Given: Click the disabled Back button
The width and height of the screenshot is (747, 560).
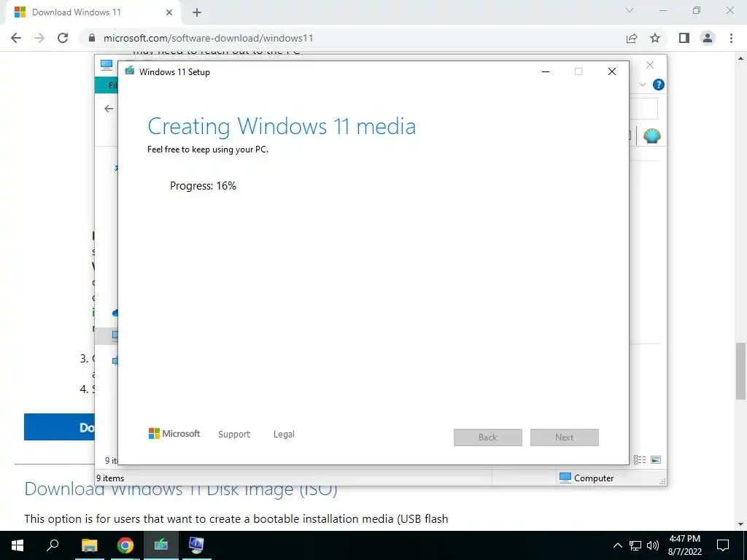Looking at the screenshot, I should click(488, 437).
